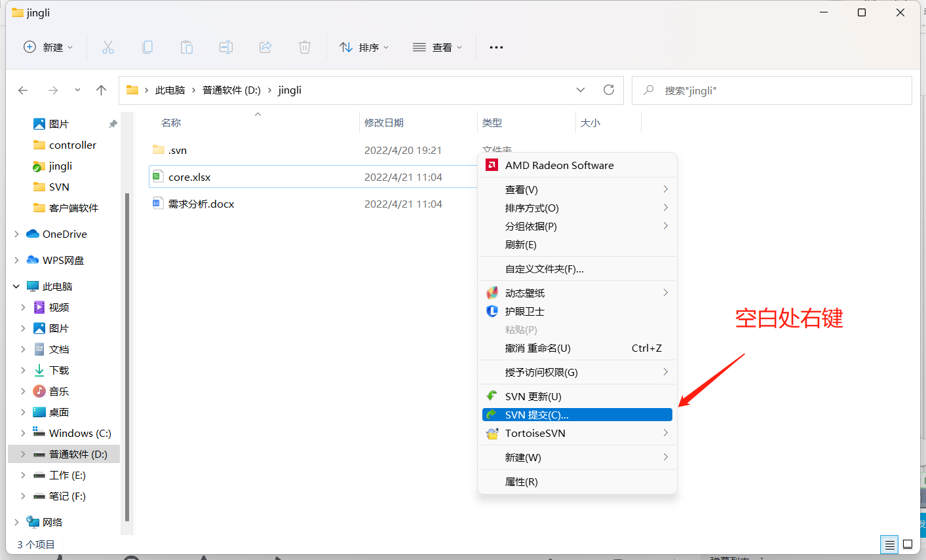Click the .svn folder icon
The image size is (926, 560).
pos(158,149)
